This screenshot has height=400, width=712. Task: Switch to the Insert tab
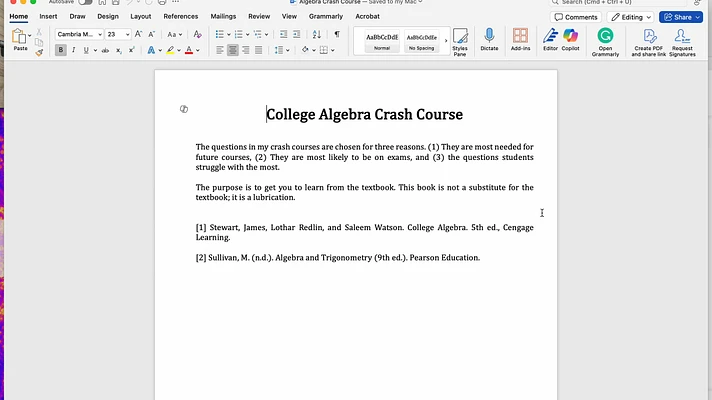48,16
